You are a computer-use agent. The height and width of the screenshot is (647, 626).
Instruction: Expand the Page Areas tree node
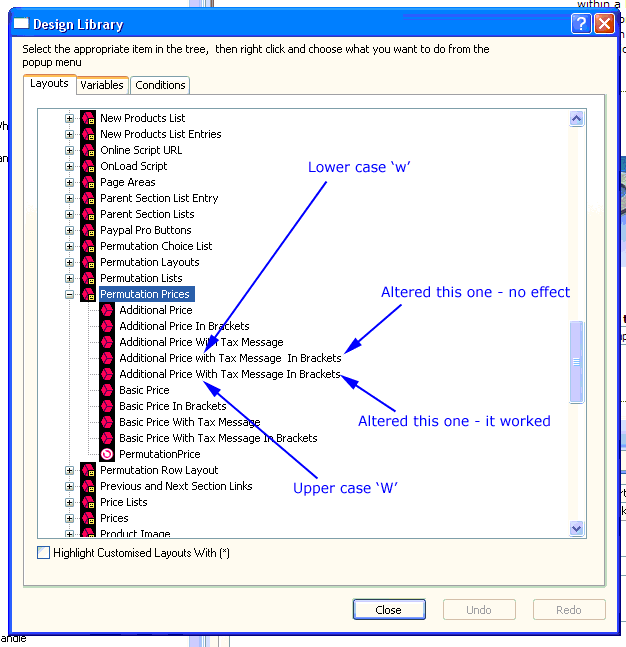tap(70, 182)
